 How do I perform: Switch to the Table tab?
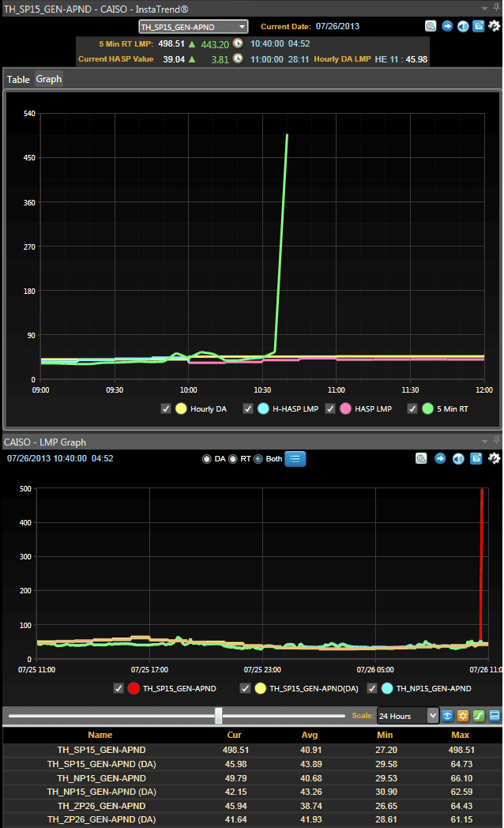pos(18,79)
